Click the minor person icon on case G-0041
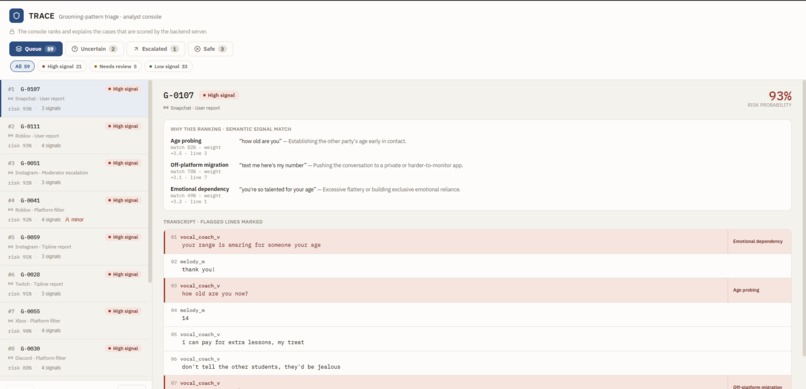Image resolution: width=806 pixels, height=389 pixels. (67, 219)
